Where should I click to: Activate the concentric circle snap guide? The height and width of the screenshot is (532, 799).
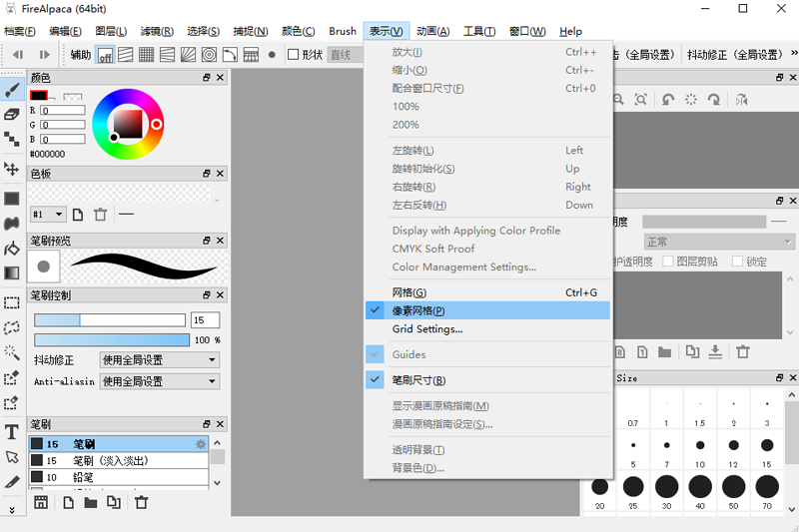click(x=210, y=55)
